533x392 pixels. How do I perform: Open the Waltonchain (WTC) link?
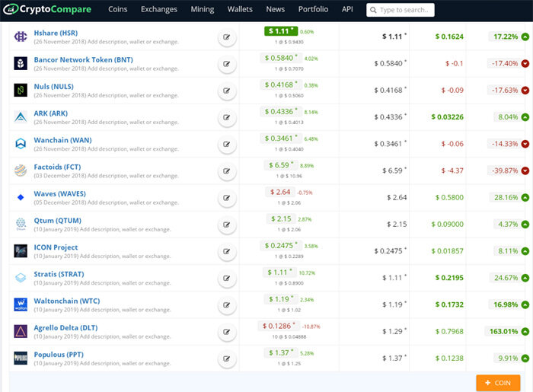pos(67,301)
